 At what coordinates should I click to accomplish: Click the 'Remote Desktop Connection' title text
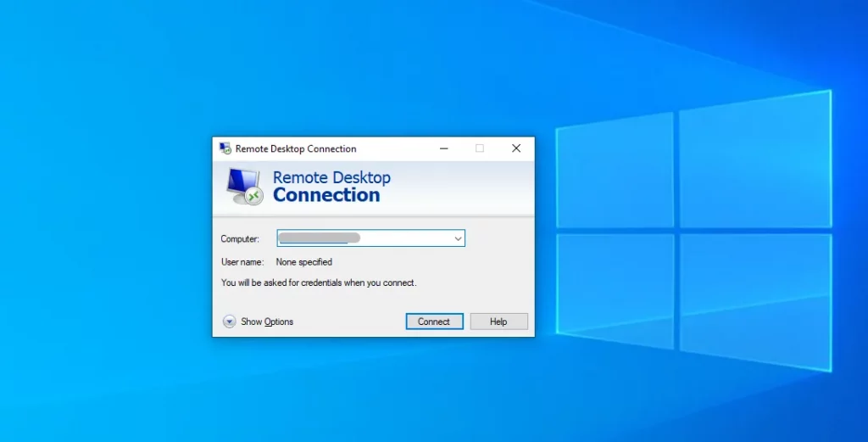tap(296, 149)
